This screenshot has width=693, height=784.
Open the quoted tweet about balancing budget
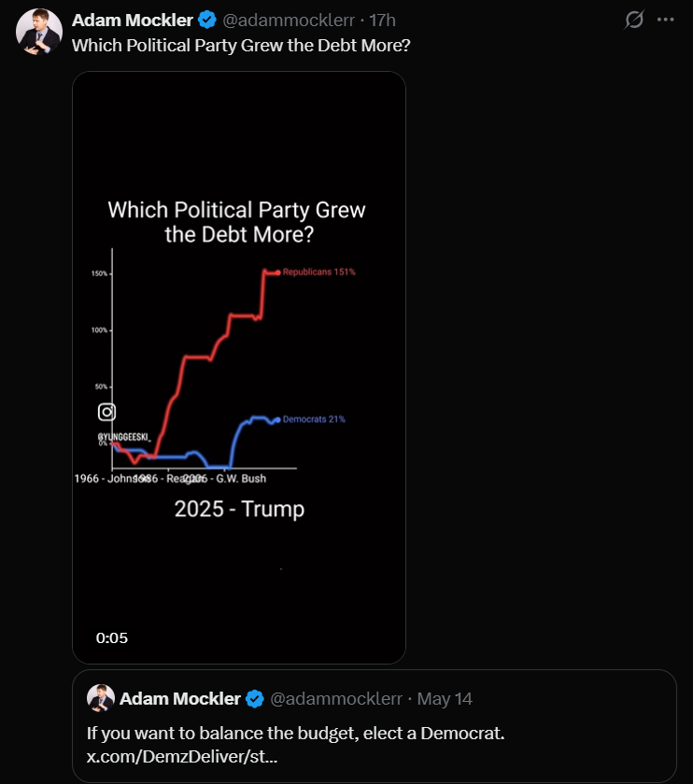(375, 725)
